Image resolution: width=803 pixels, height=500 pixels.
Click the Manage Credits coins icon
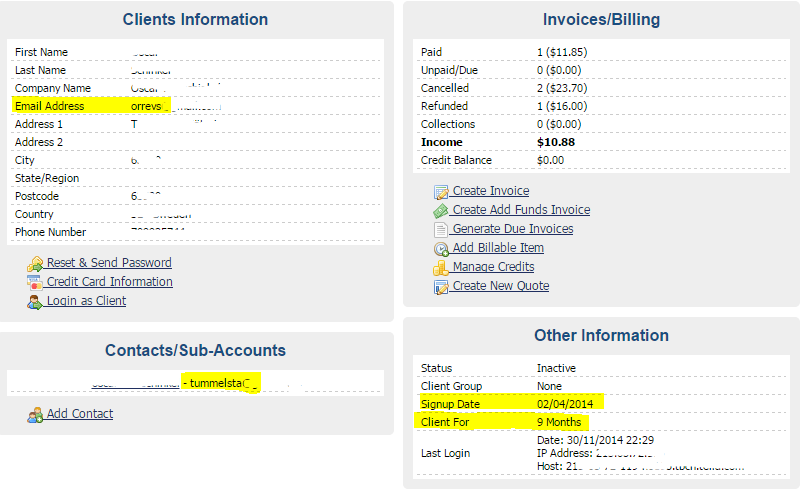click(441, 268)
